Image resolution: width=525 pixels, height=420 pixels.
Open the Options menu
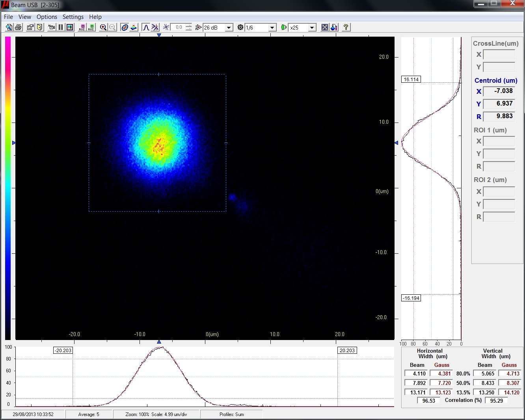click(47, 17)
